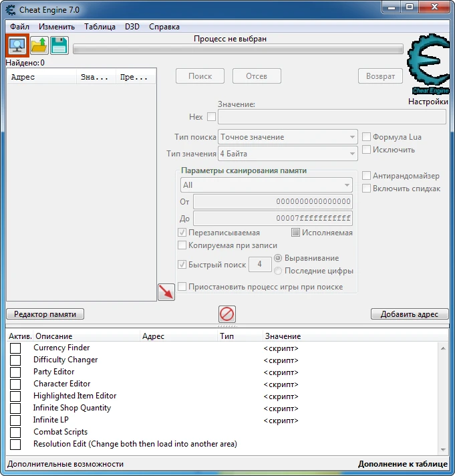455x476 pixels.
Task: Activate Combat Scripts checkbox
Action: pos(15,433)
